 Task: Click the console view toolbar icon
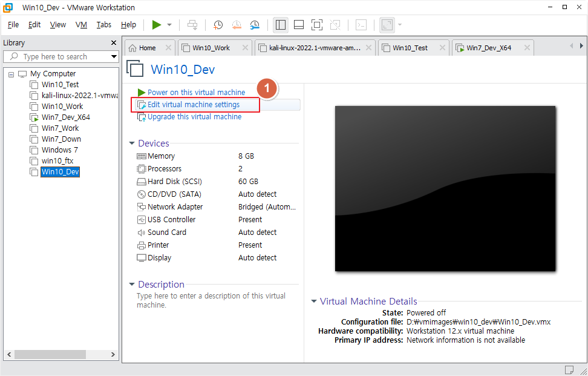click(x=361, y=25)
